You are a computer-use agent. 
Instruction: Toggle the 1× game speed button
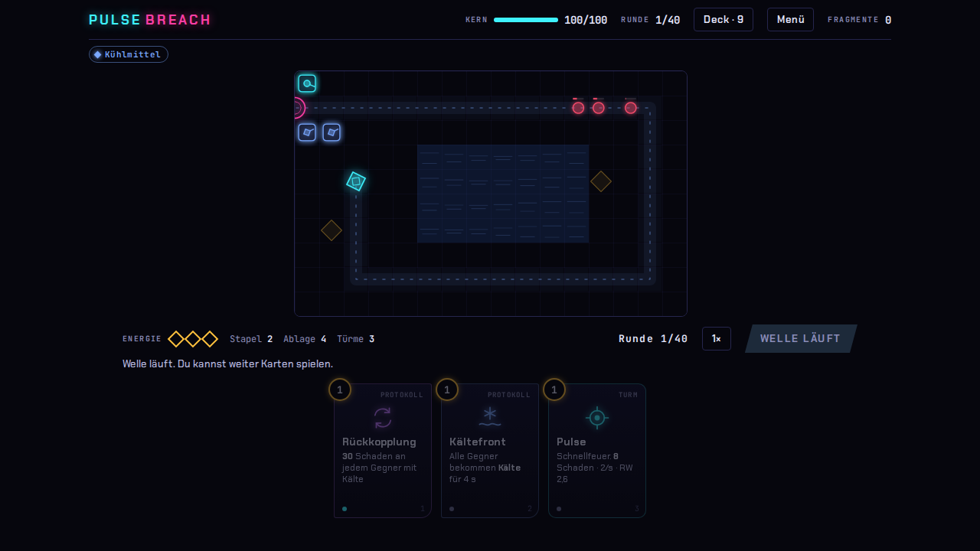(717, 339)
